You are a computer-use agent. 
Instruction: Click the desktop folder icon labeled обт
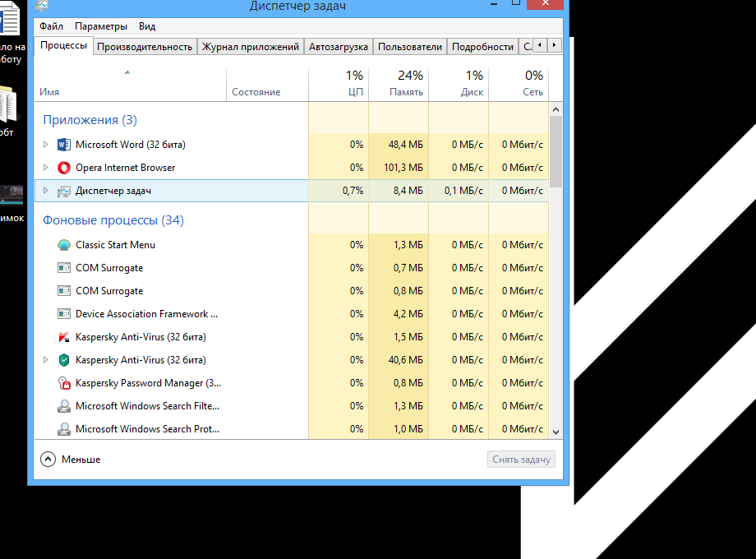coord(7,104)
